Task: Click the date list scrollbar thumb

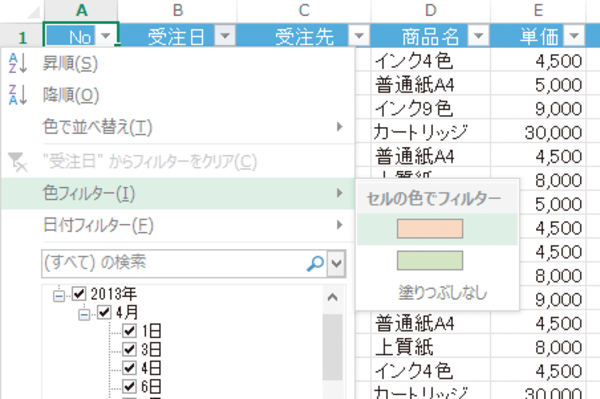Action: coord(333,347)
